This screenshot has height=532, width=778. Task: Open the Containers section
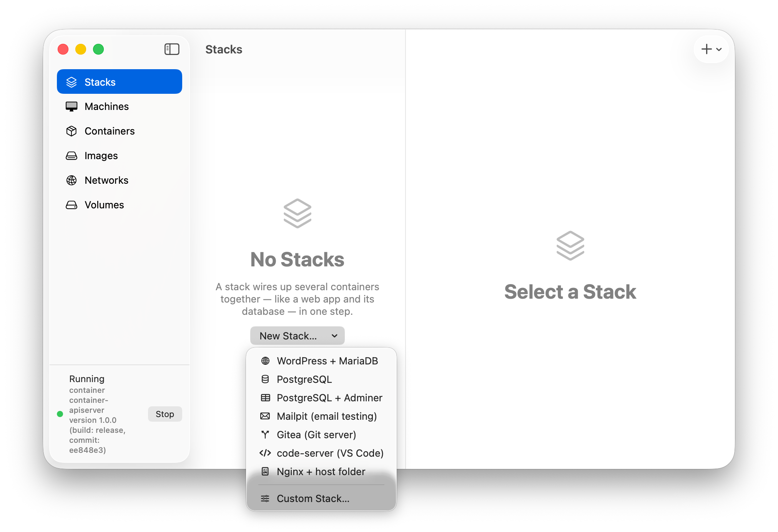coord(120,131)
